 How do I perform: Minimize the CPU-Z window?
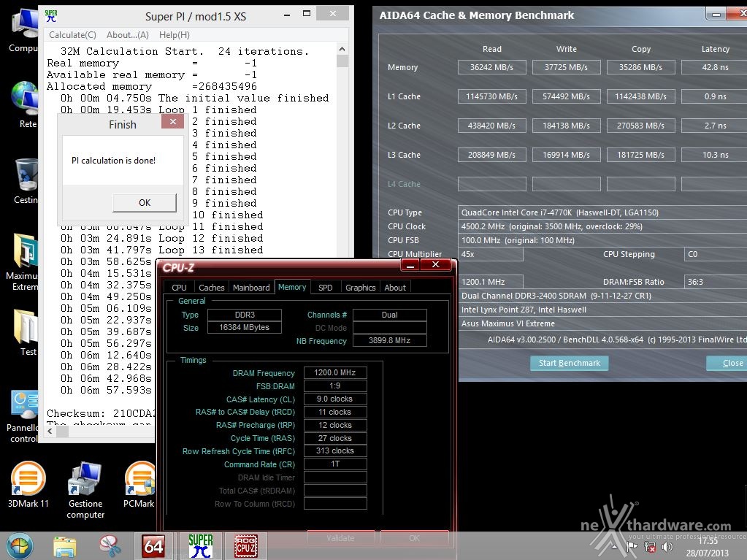click(x=410, y=265)
